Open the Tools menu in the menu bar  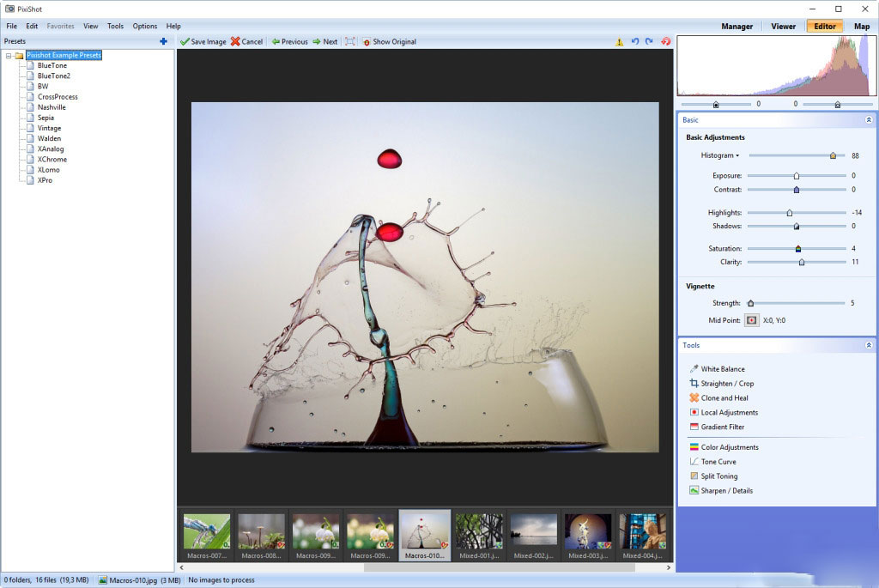point(115,26)
